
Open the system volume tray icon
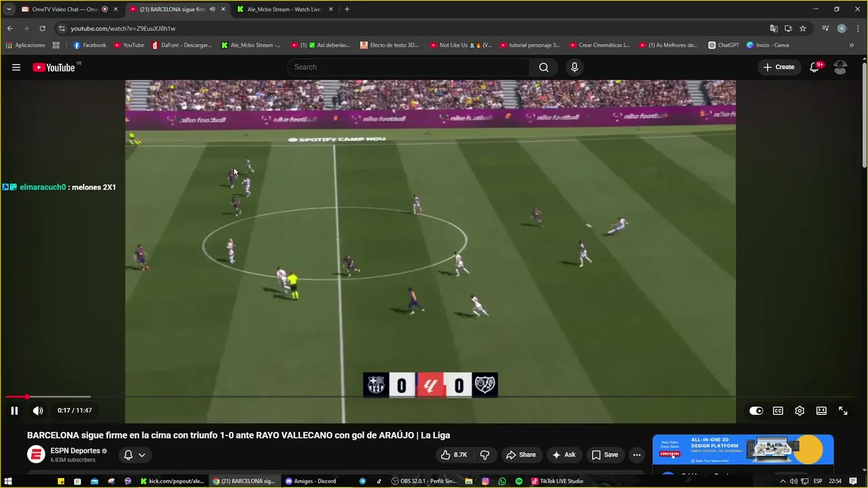click(x=793, y=481)
